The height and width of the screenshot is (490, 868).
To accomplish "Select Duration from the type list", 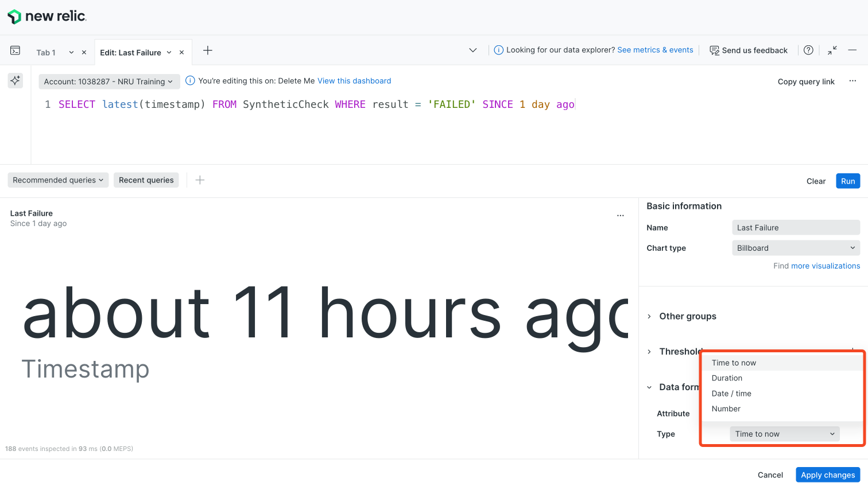I will (727, 378).
